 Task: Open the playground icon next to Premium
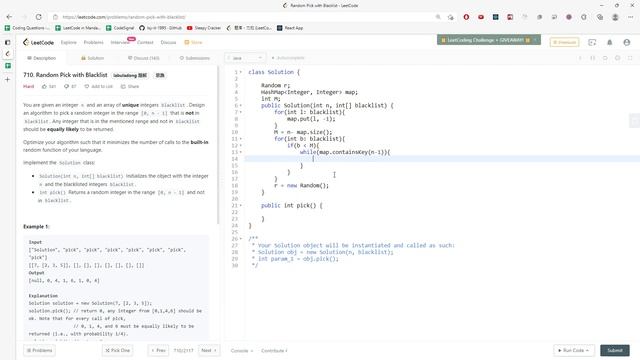click(592, 42)
